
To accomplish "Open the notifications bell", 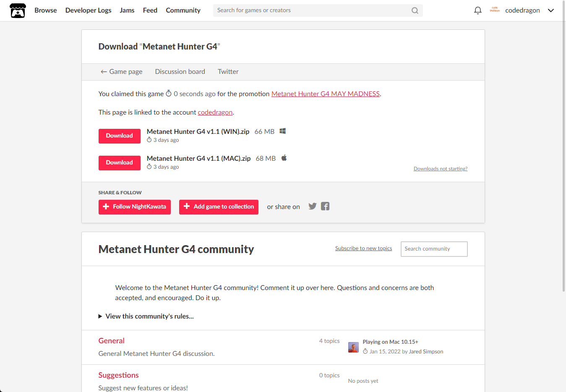I will [x=477, y=10].
